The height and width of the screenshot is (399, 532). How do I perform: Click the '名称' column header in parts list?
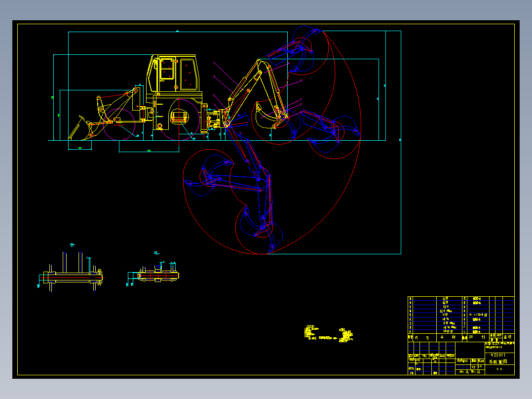pyautogui.click(x=448, y=337)
